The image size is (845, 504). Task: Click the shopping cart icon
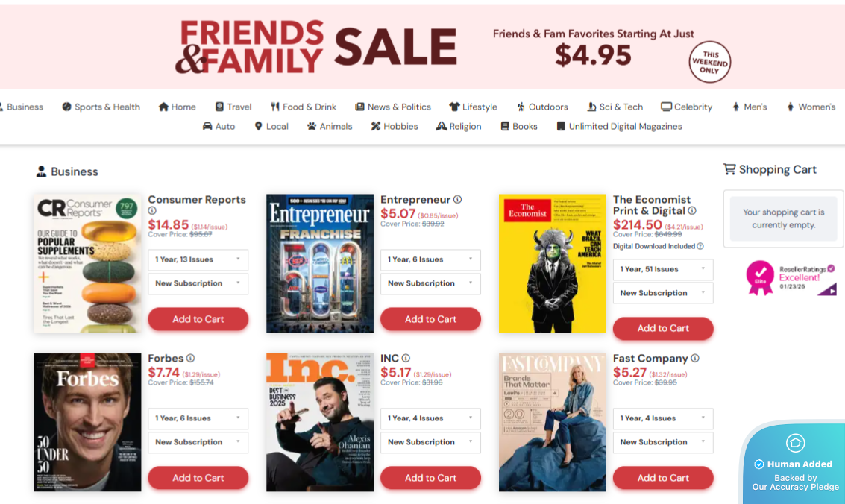point(729,170)
